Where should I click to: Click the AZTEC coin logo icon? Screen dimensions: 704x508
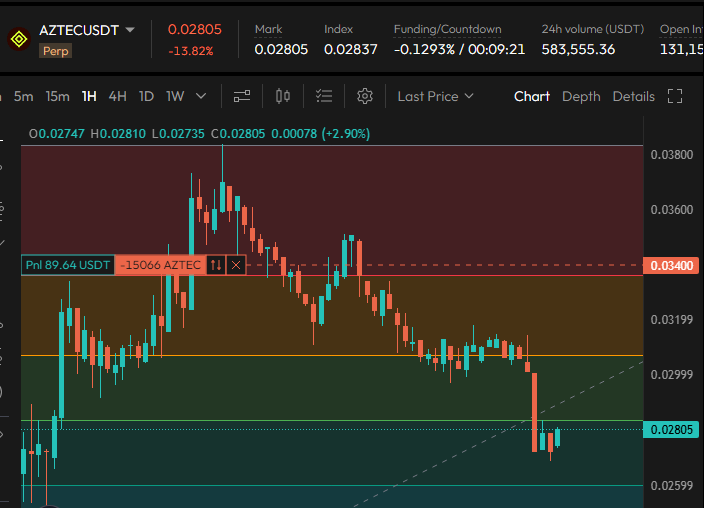coord(19,40)
